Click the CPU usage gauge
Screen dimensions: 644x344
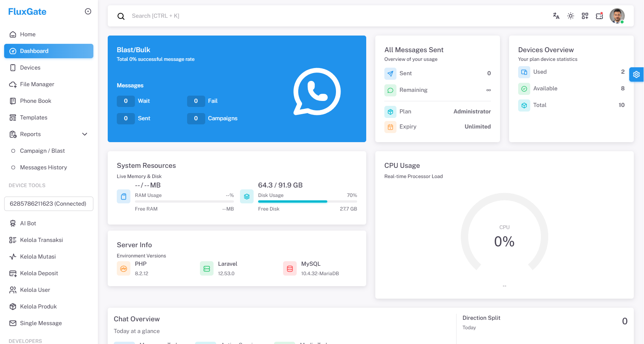(x=505, y=232)
